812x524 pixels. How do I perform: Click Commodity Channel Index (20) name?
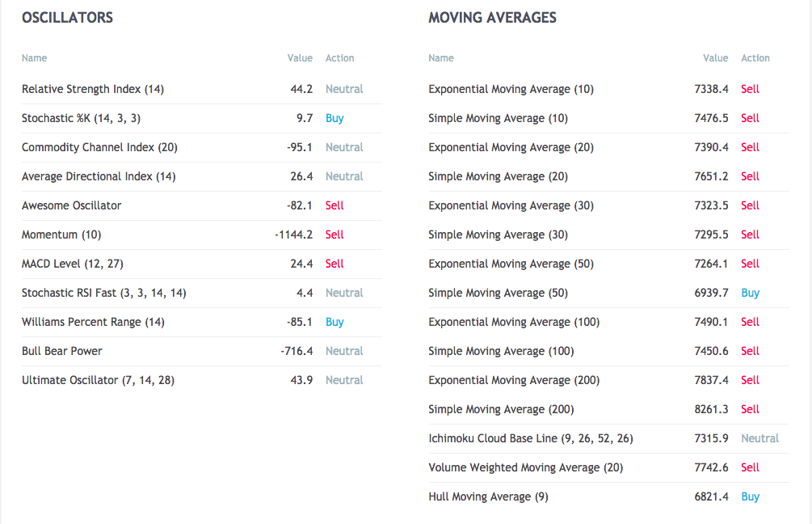point(99,147)
